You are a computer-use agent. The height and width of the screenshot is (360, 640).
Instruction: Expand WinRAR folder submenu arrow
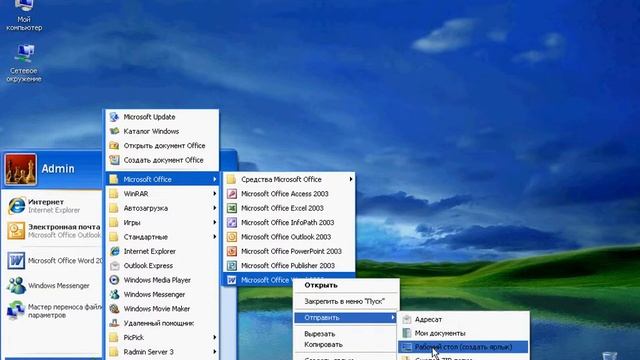[x=214, y=194]
